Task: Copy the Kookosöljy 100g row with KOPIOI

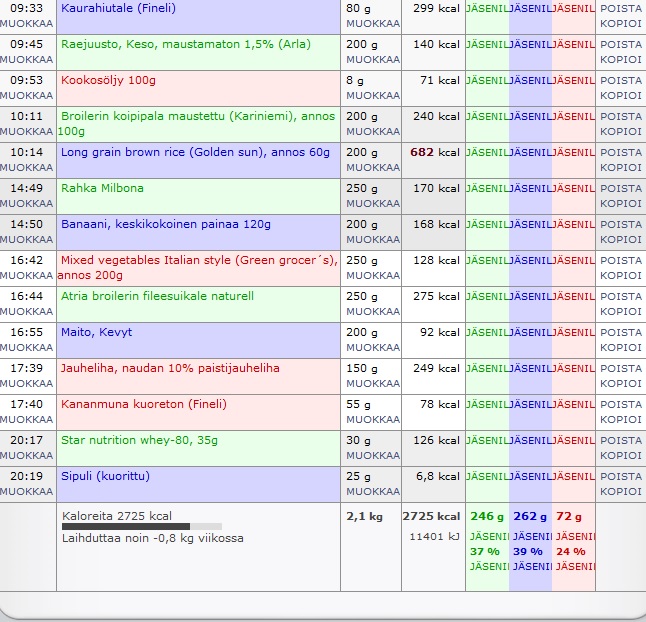Action: (x=620, y=95)
